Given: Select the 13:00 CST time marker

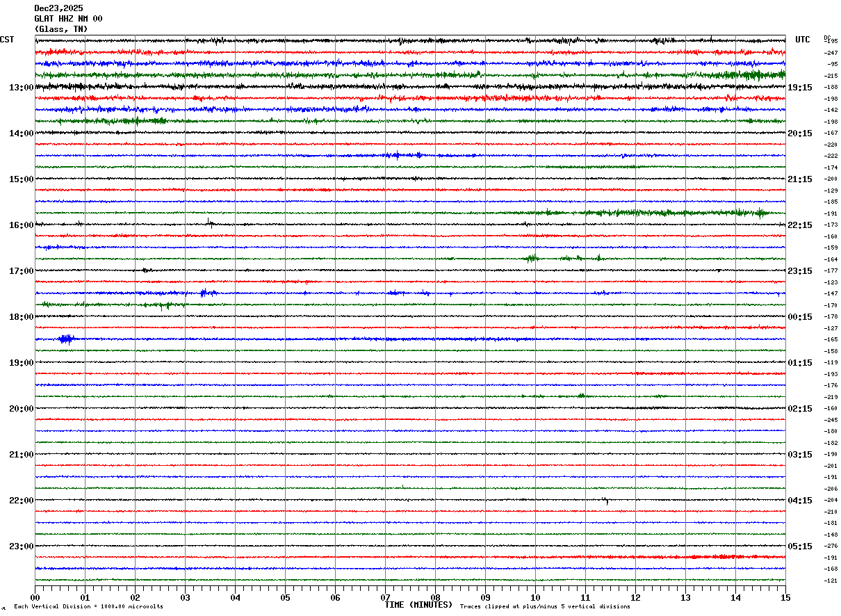Looking at the screenshot, I should (x=21, y=88).
